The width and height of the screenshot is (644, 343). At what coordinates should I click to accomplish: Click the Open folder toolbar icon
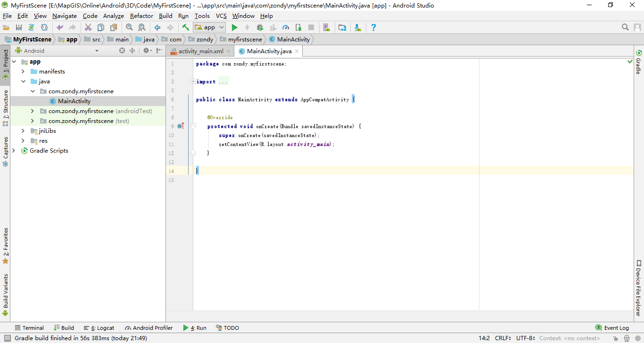[x=6, y=28]
